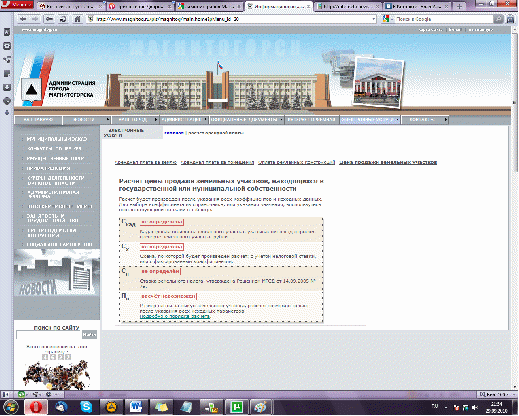Expand the address bar URL dropdown arrow
519x416 pixels.
pyautogui.click(x=374, y=19)
